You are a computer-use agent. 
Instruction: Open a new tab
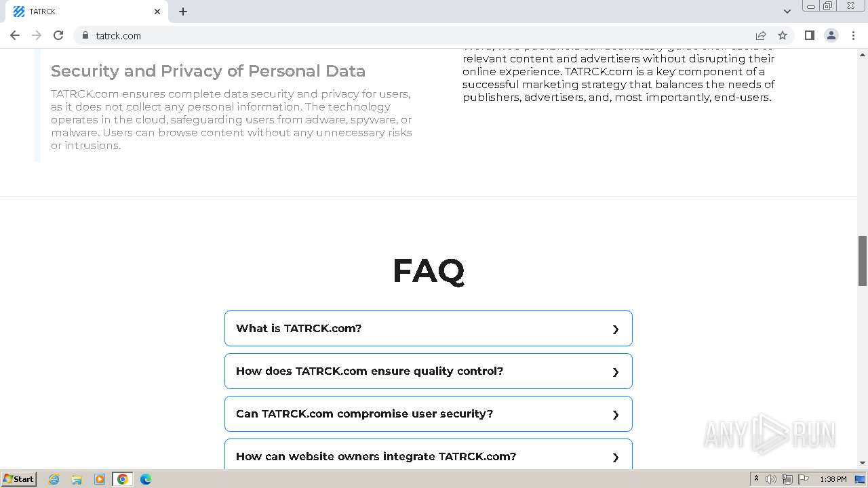click(183, 12)
